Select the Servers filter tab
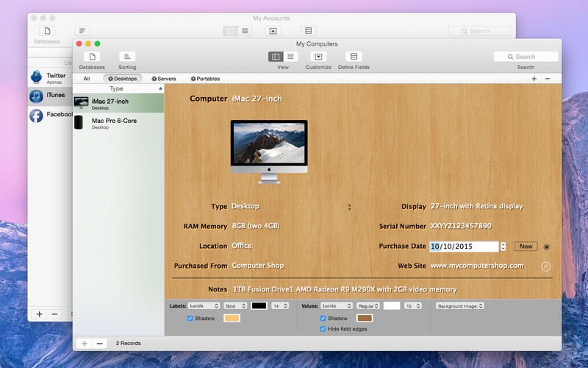The image size is (588, 368). (x=164, y=79)
